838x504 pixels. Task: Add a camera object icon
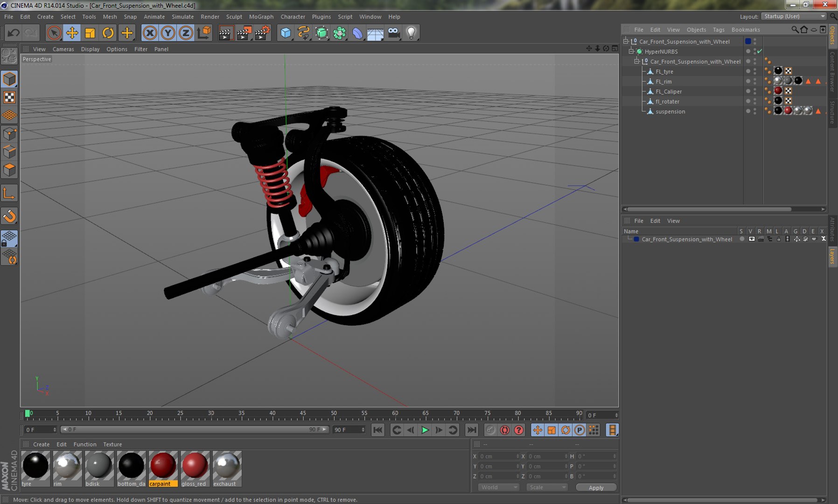click(x=394, y=33)
